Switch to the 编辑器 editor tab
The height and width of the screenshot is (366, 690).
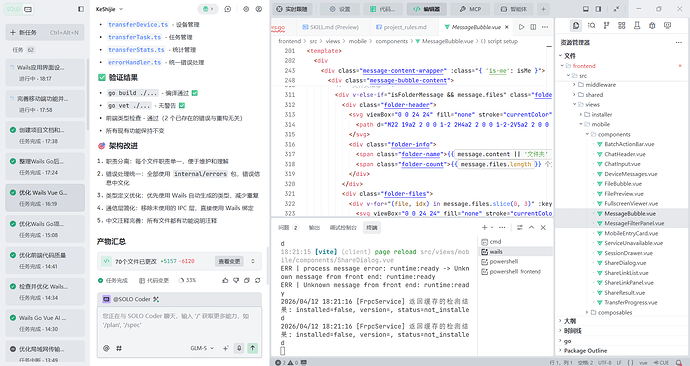pos(427,9)
